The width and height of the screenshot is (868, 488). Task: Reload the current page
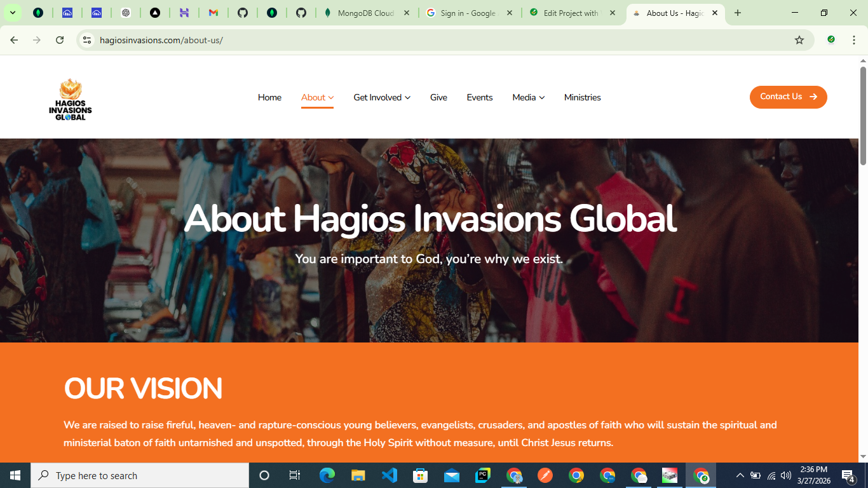pos(60,40)
